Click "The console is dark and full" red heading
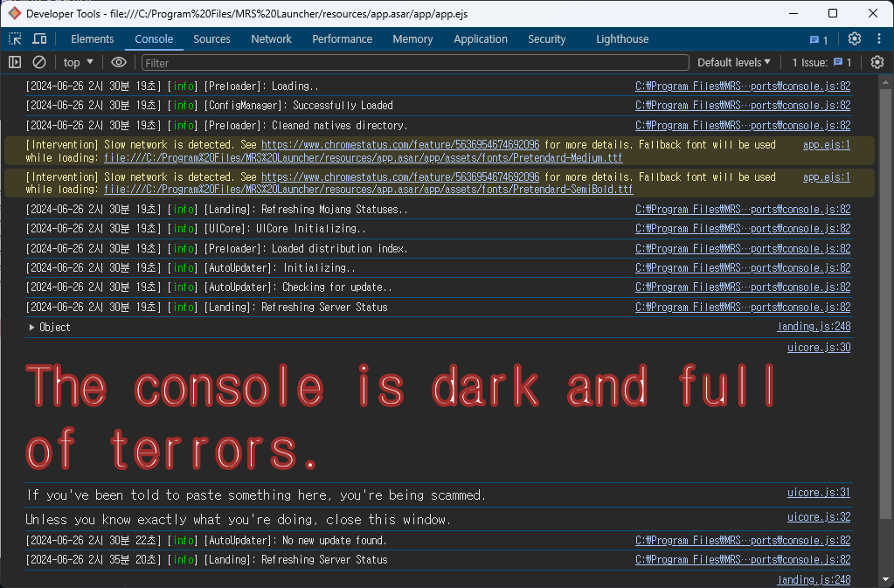This screenshot has width=894, height=588. click(x=401, y=386)
